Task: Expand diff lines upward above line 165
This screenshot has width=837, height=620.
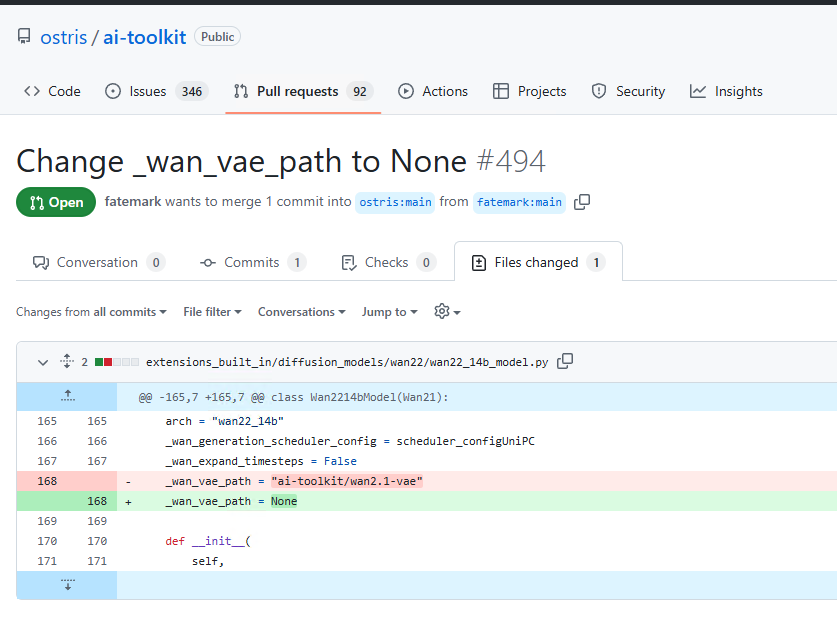Action: coord(67,396)
